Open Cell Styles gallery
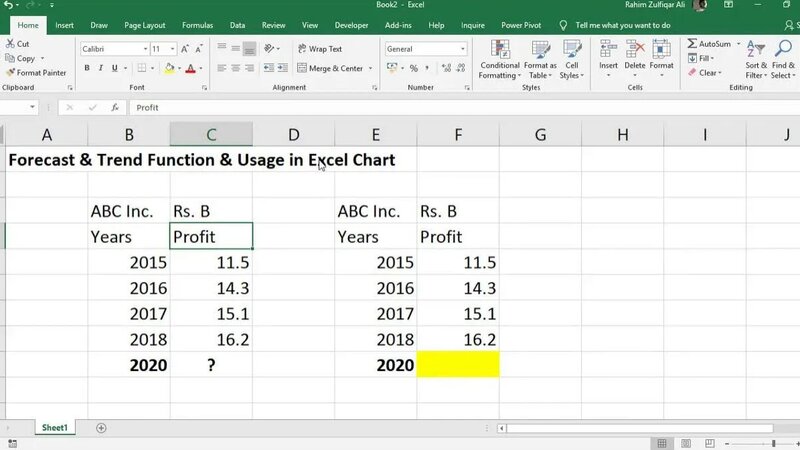The height and width of the screenshot is (450, 800). (x=571, y=60)
